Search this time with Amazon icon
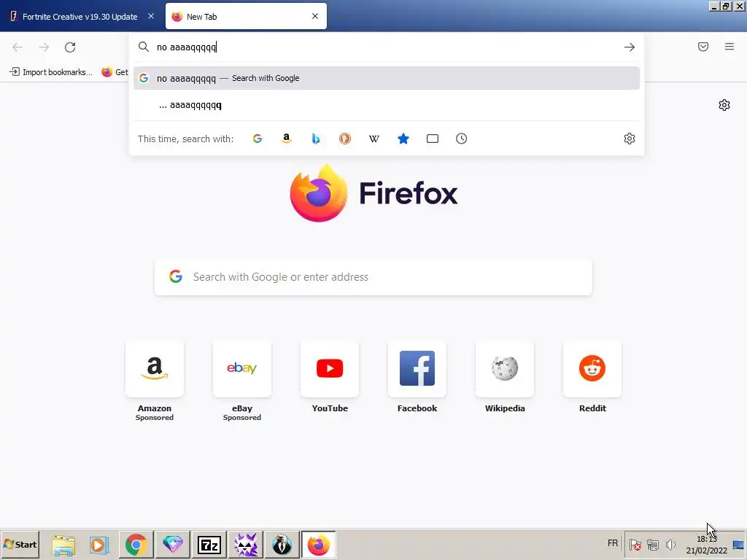Viewport: 747px width, 560px height. [x=286, y=139]
